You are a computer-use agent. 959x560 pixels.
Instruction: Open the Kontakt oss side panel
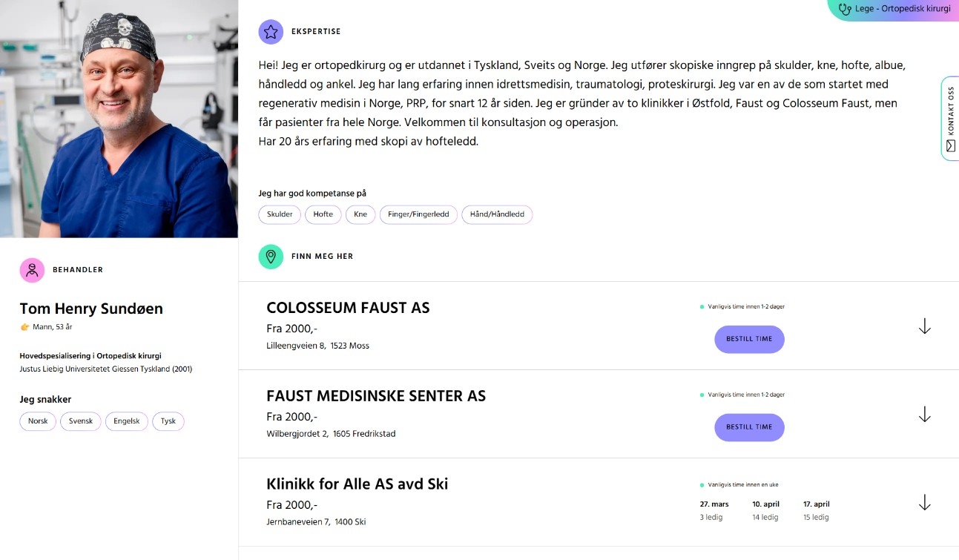point(950,117)
